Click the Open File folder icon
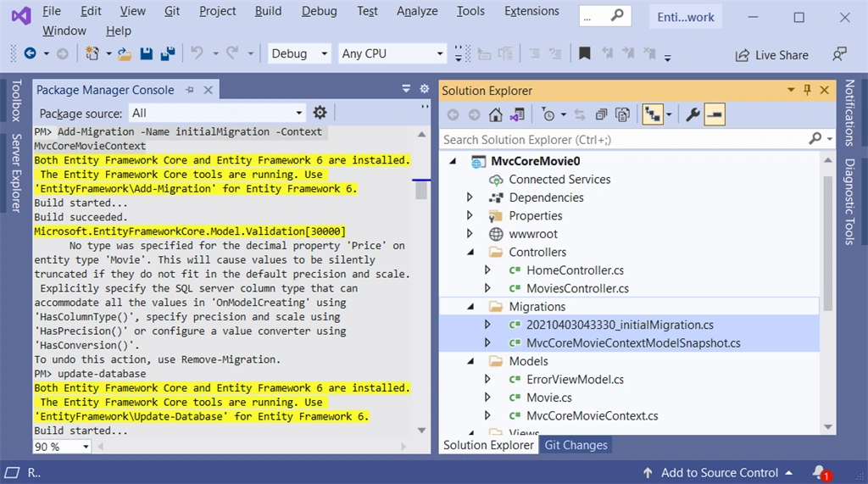 [x=124, y=53]
